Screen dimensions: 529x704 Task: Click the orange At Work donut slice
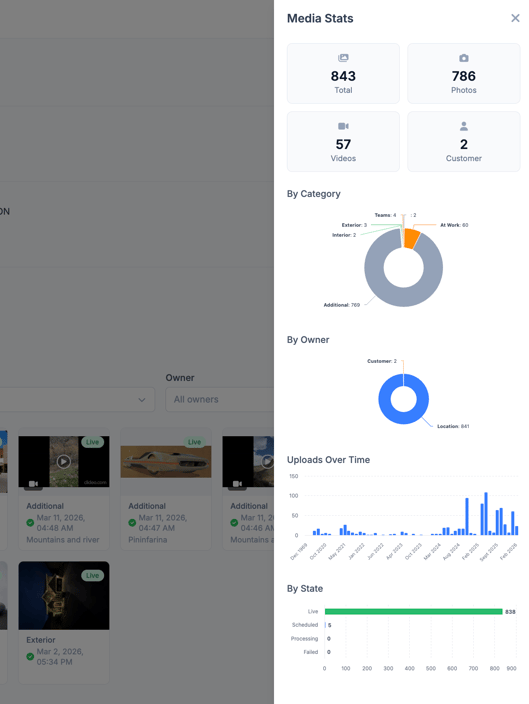[411, 238]
